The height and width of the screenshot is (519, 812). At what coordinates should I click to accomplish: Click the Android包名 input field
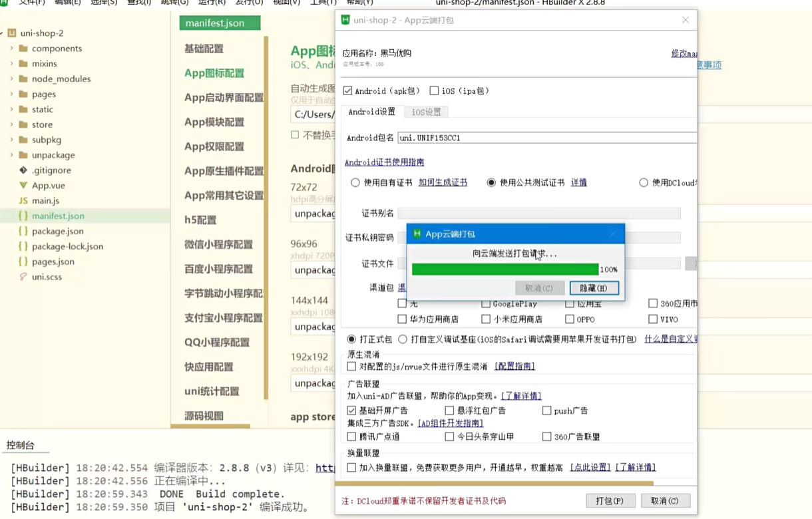coord(547,138)
